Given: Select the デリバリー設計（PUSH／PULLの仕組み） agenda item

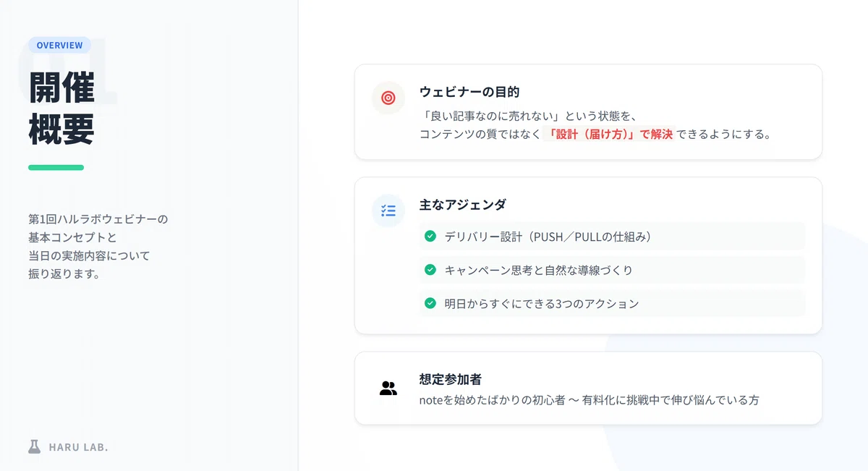Looking at the screenshot, I should [611, 236].
